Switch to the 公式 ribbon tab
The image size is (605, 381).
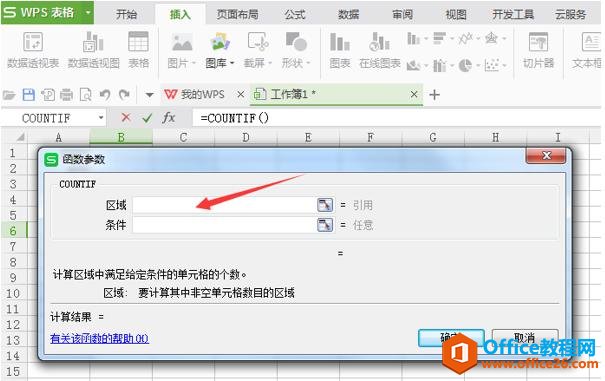click(x=295, y=15)
